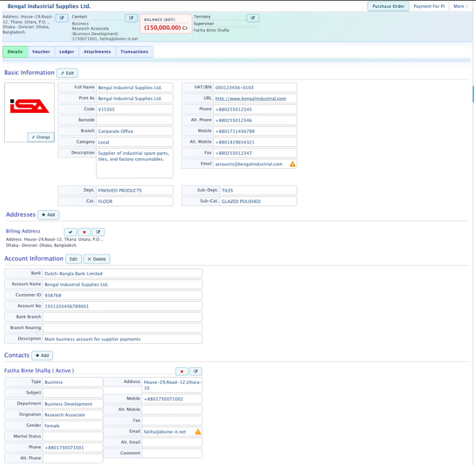476x465 pixels.
Task: Click the Cat. value FLOOR
Action: pos(135,201)
